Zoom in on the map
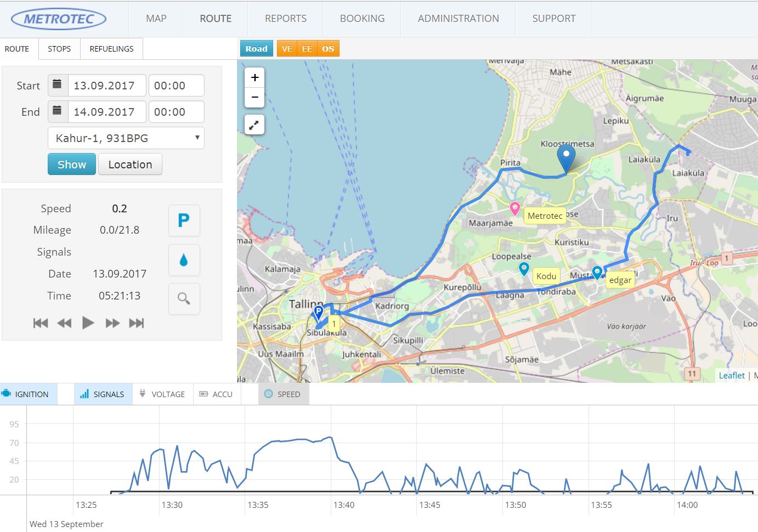The image size is (758, 532). click(254, 78)
